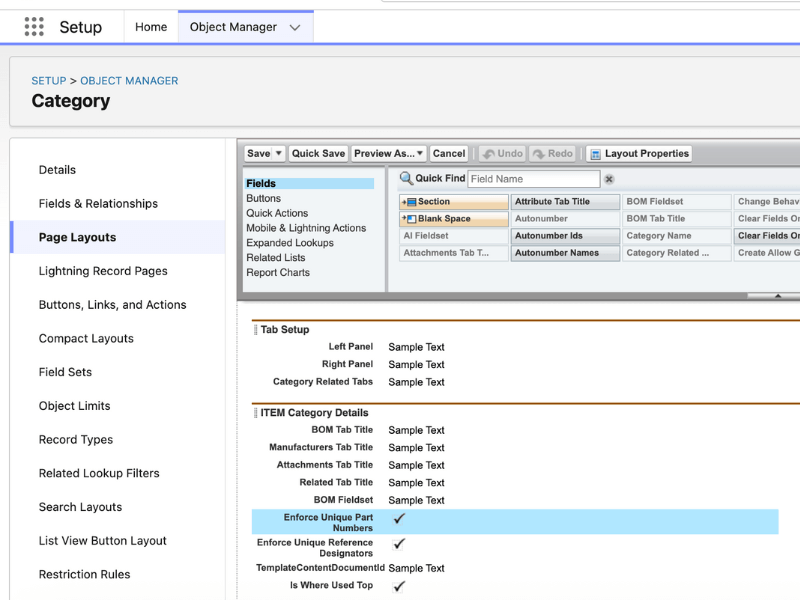Expand the Object Manager tab chevron

pyautogui.click(x=295, y=28)
